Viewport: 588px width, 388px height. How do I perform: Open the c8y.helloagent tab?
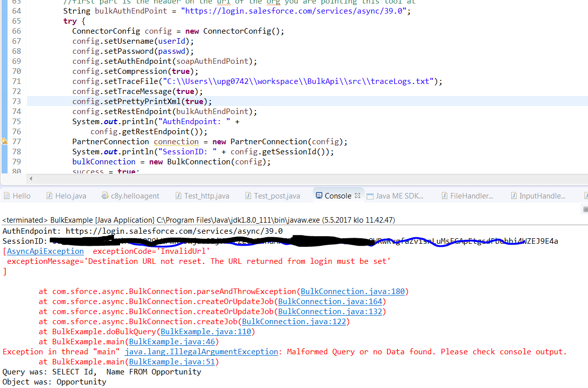(x=130, y=196)
